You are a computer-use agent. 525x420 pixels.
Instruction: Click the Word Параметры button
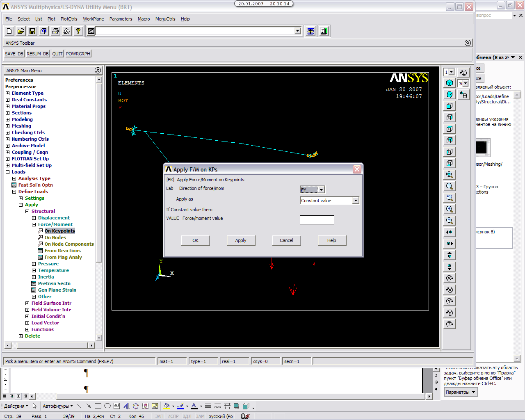coord(461,392)
